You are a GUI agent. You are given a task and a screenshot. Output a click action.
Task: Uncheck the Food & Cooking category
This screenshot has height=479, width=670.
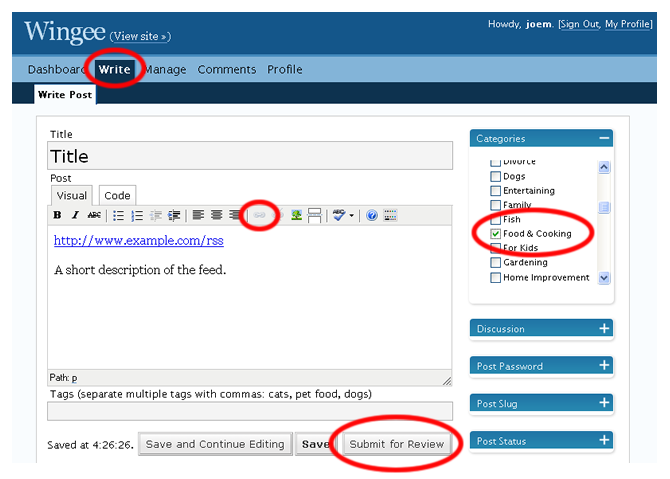click(x=495, y=234)
